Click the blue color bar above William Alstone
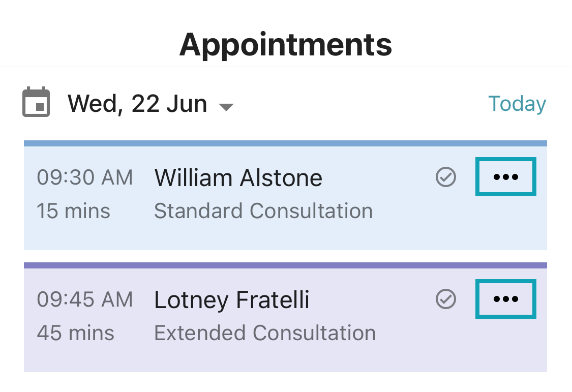Viewport: 572px width, 392px height. 285,143
